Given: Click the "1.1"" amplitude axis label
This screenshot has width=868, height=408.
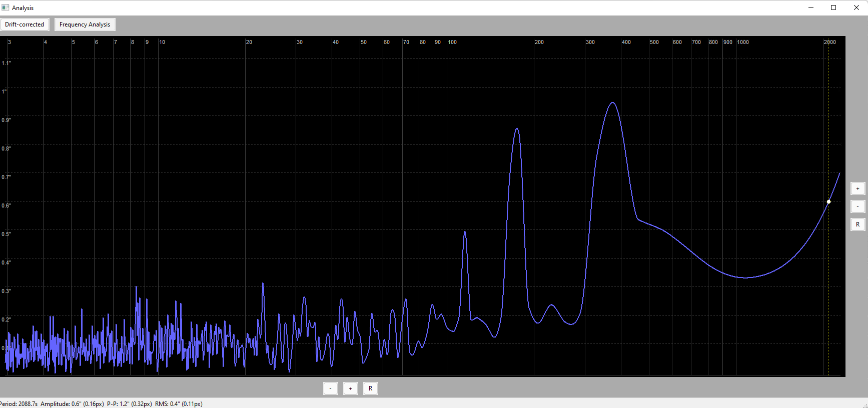Looking at the screenshot, I should click(x=6, y=63).
